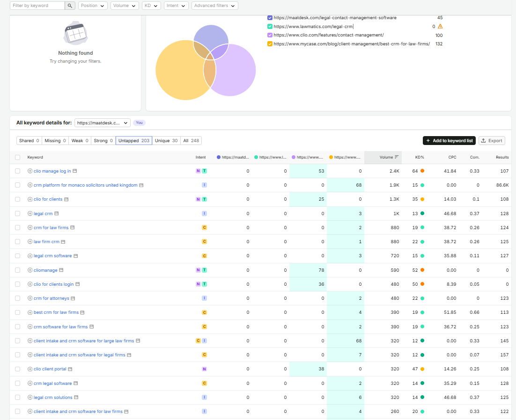Select the All 248 tab
The height and width of the screenshot is (420, 516).
[x=191, y=141]
